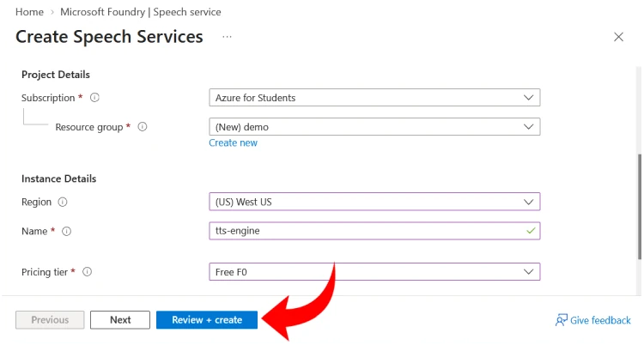Click the Create new resource group link
Viewport: 644px width, 345px height.
pos(234,143)
